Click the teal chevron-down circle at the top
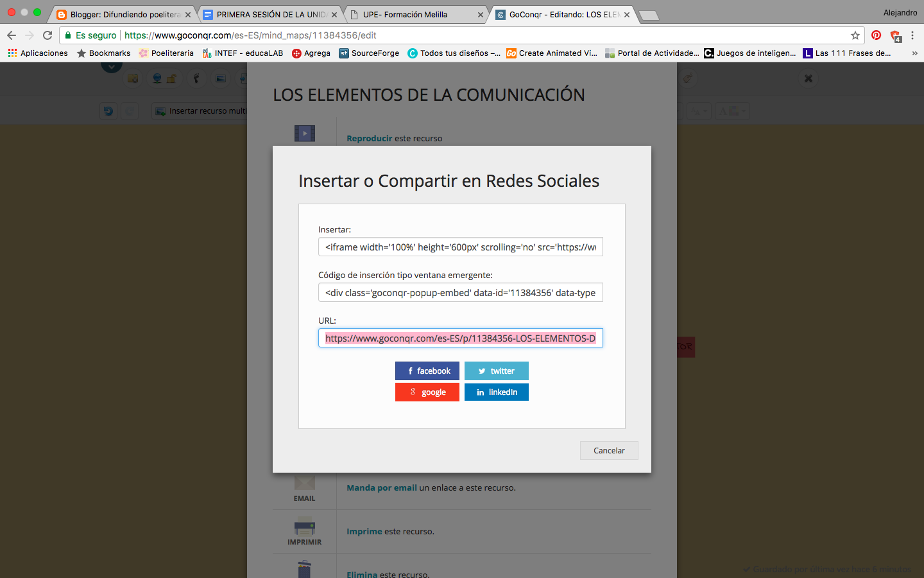 click(112, 67)
